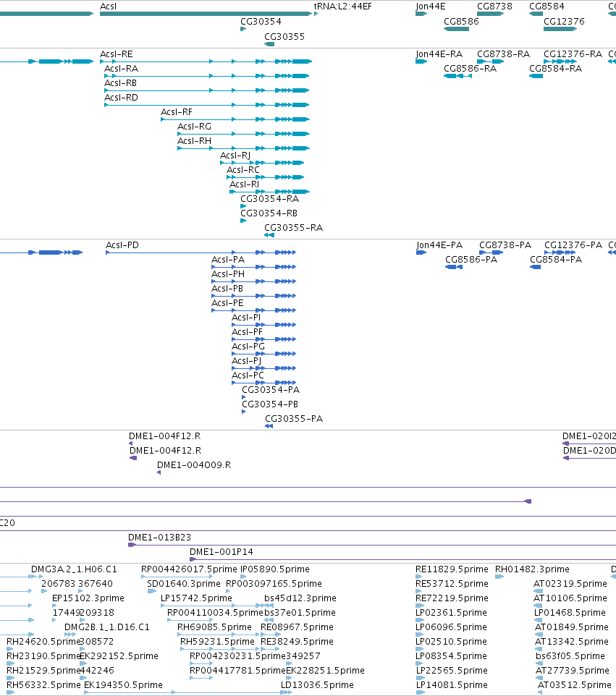
Task: Click EST RE11829.5prime
Action: (452, 569)
